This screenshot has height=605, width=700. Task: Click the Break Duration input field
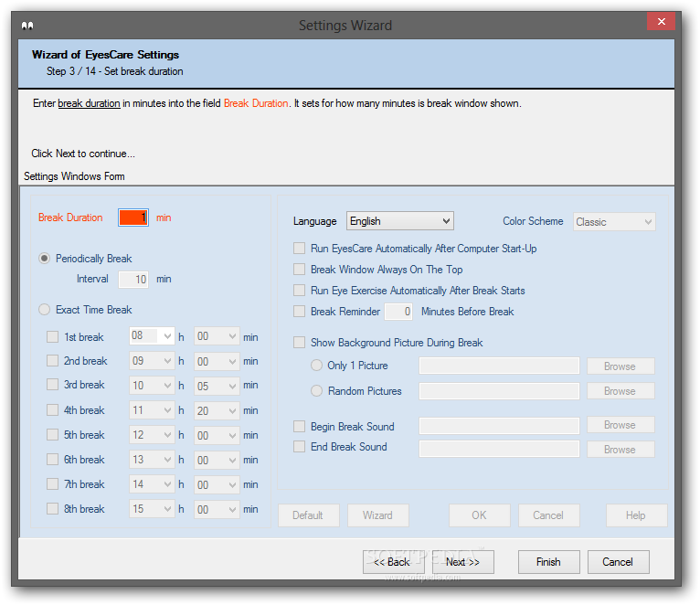(x=133, y=218)
